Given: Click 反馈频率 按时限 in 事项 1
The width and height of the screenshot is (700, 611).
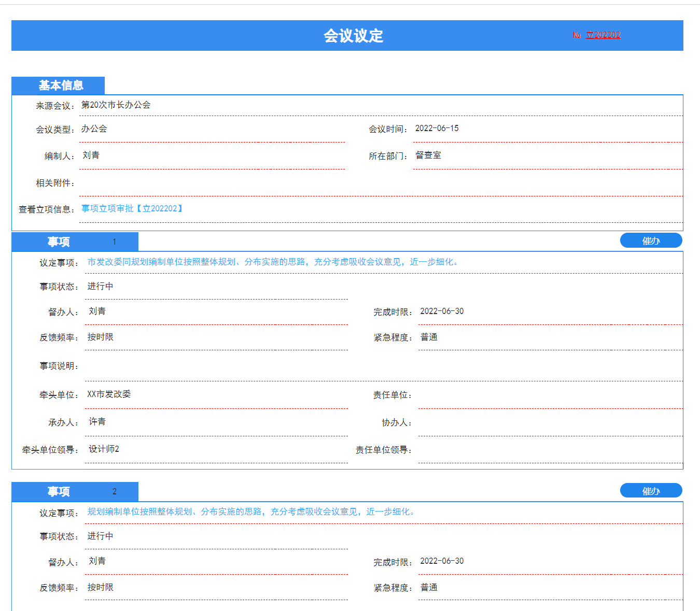Looking at the screenshot, I should coord(100,337).
